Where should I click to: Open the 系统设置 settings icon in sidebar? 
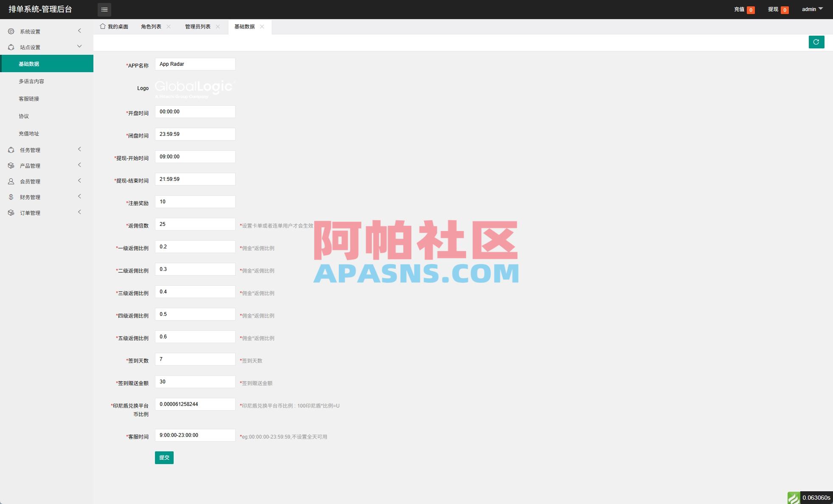point(11,31)
